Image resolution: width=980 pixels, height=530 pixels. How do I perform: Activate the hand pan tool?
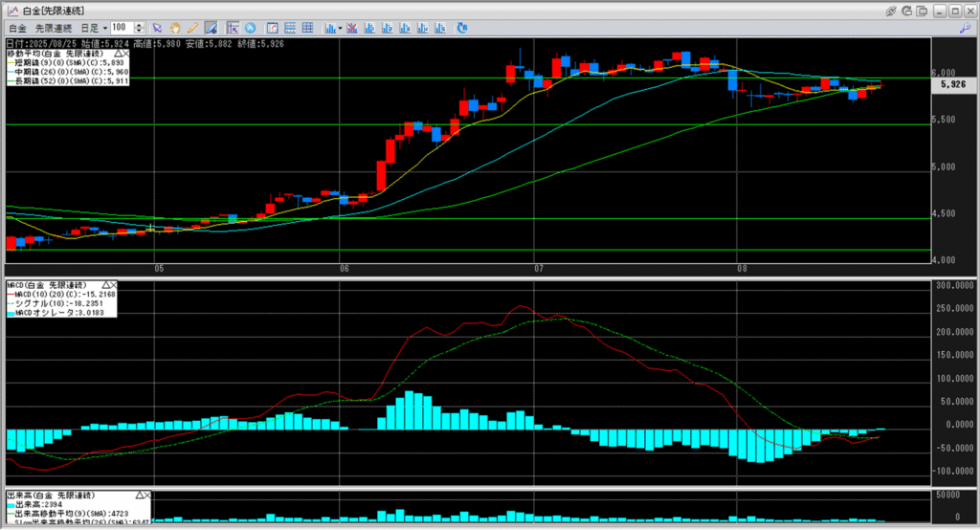coord(175,28)
